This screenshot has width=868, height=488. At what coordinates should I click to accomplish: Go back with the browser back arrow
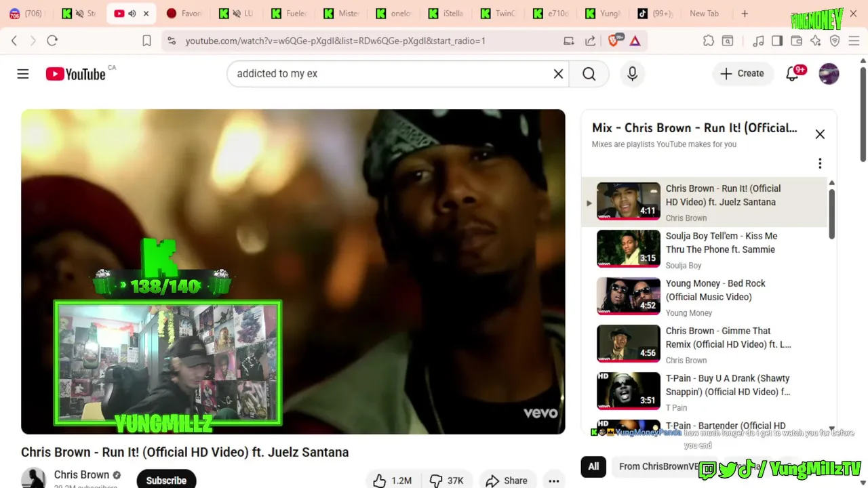point(14,41)
